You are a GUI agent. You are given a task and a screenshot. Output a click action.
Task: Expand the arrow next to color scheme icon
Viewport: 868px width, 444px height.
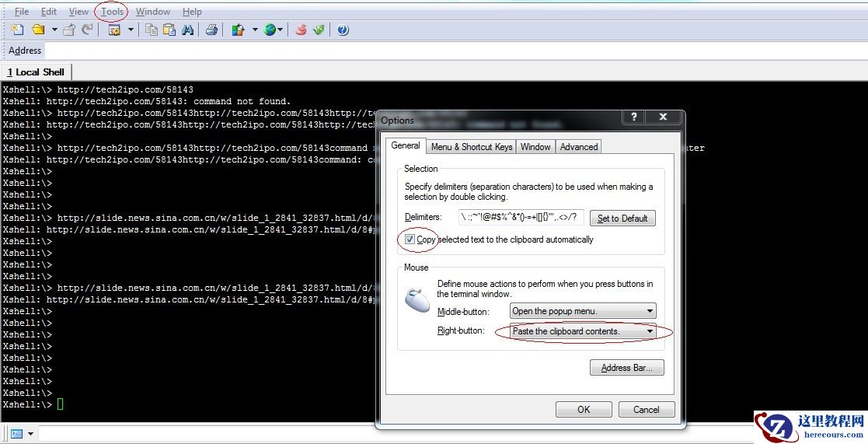pyautogui.click(x=255, y=30)
